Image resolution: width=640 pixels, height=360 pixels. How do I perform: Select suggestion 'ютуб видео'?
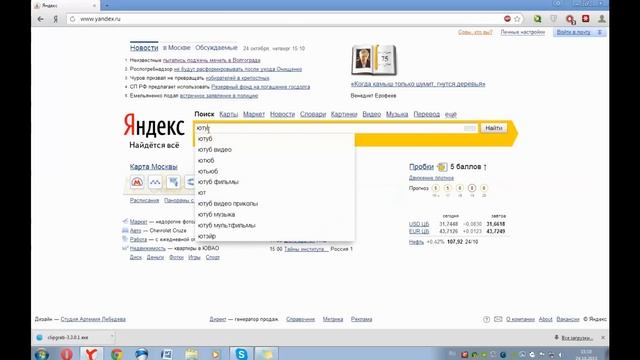tap(215, 149)
